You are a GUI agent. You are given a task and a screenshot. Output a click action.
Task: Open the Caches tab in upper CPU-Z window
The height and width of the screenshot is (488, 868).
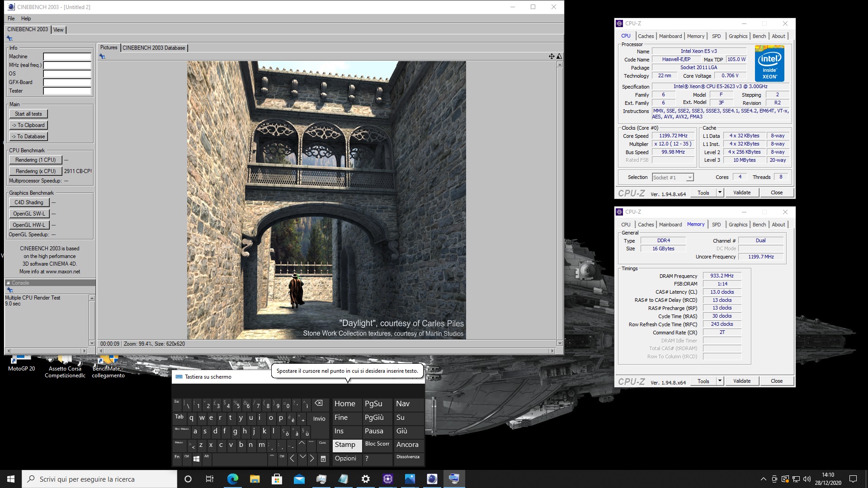[x=646, y=36]
